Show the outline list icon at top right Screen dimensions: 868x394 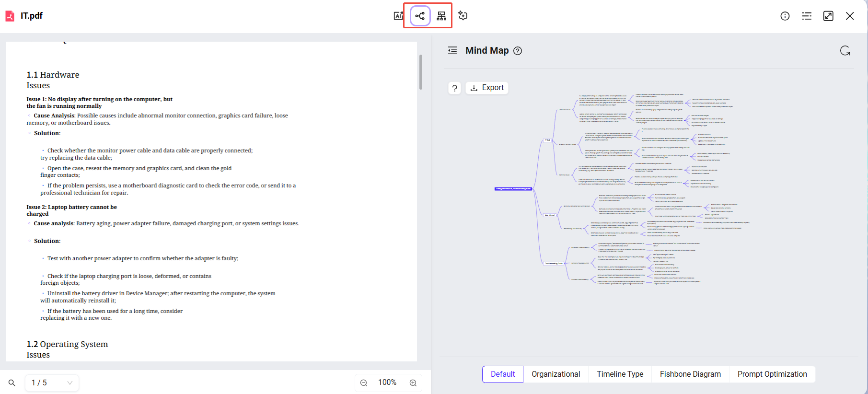(x=807, y=16)
